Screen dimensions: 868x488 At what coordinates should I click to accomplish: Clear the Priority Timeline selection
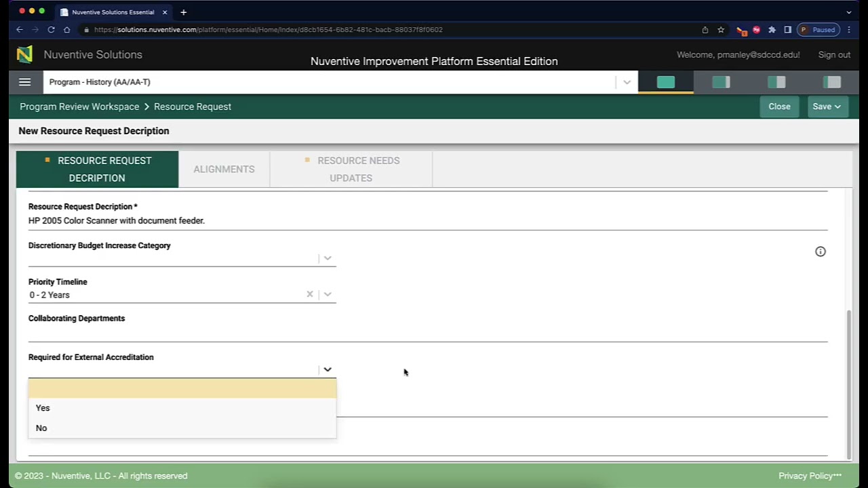tap(310, 294)
